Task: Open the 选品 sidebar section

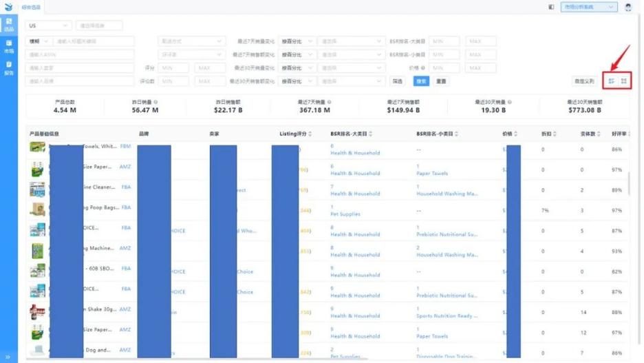Action: point(9,25)
